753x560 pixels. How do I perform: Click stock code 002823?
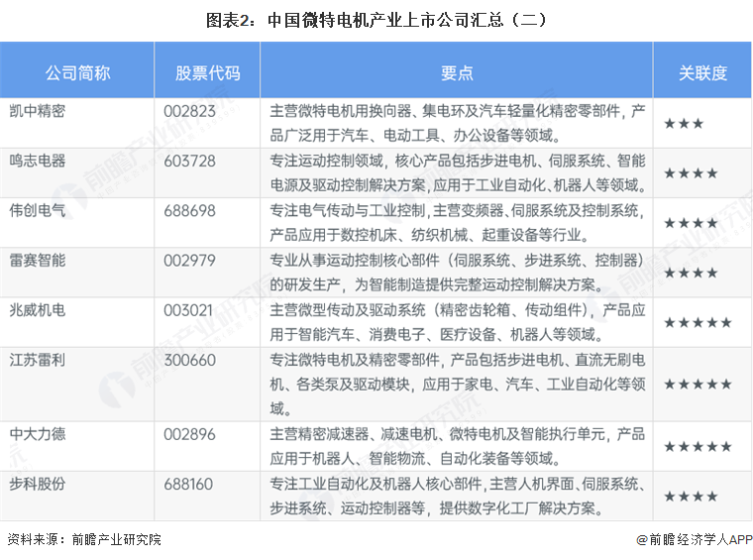coord(189,111)
